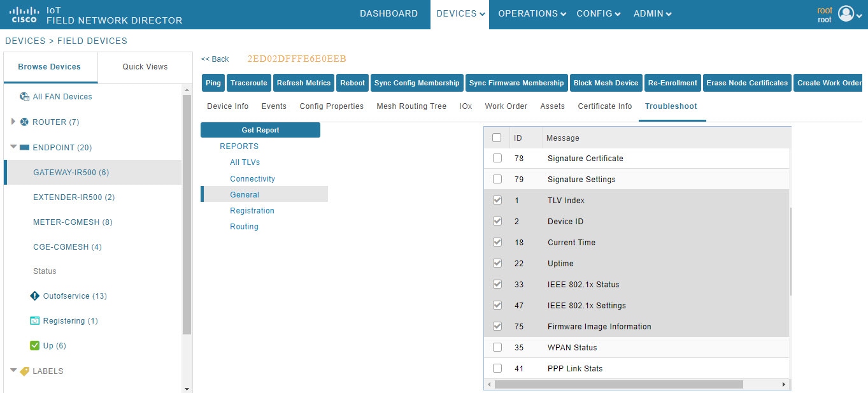Uncheck the Device ID checkbox
The image size is (868, 393).
[x=497, y=221]
